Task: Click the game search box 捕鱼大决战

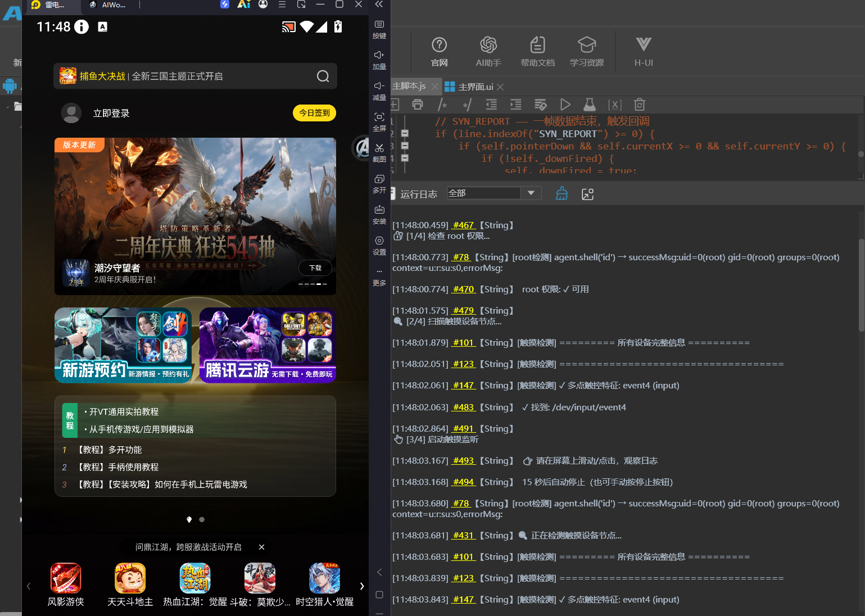Action: pyautogui.click(x=195, y=76)
